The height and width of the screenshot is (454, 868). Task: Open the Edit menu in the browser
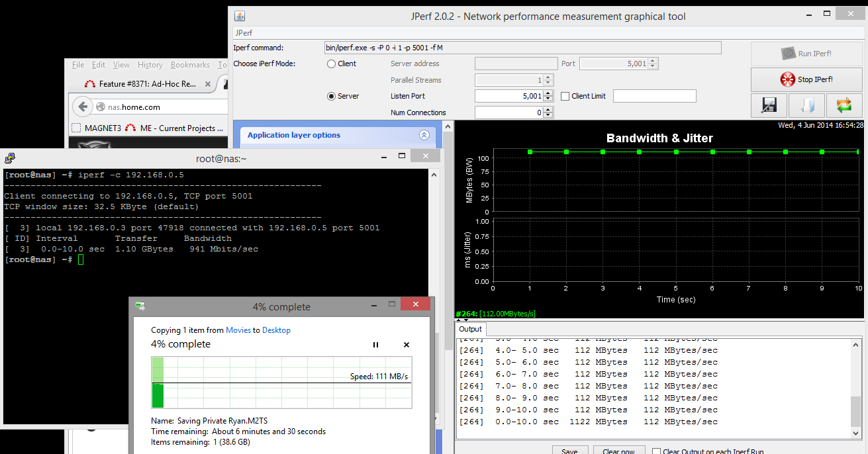pyautogui.click(x=99, y=65)
